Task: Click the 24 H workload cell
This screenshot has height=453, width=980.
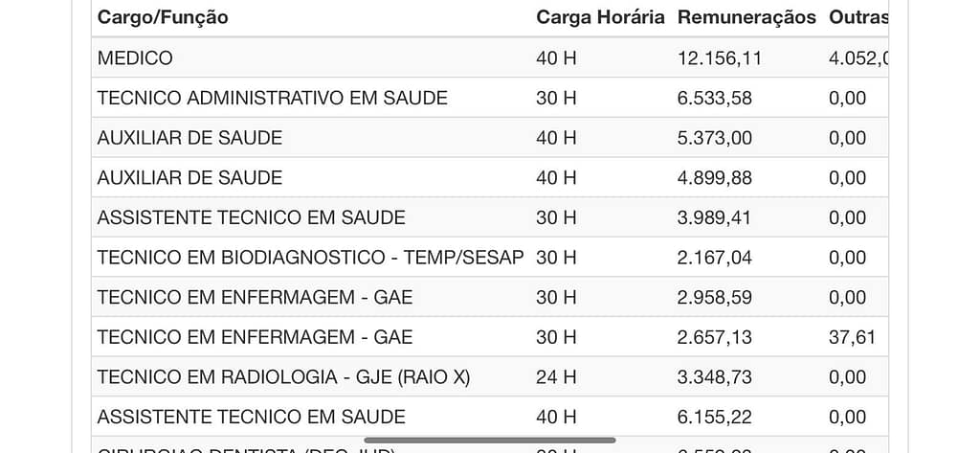Action: pyautogui.click(x=556, y=377)
